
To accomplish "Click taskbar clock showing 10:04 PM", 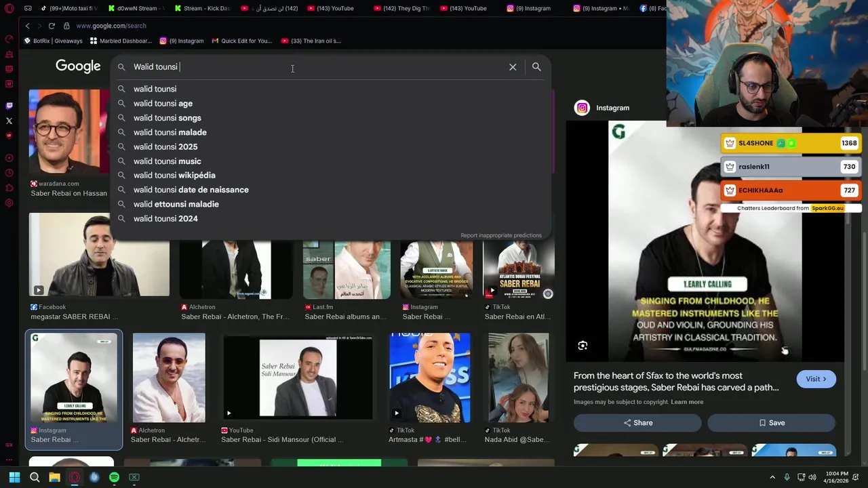I will coord(835,477).
